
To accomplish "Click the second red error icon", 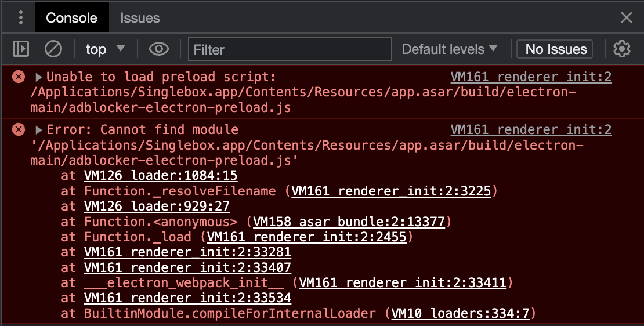I will click(x=19, y=130).
